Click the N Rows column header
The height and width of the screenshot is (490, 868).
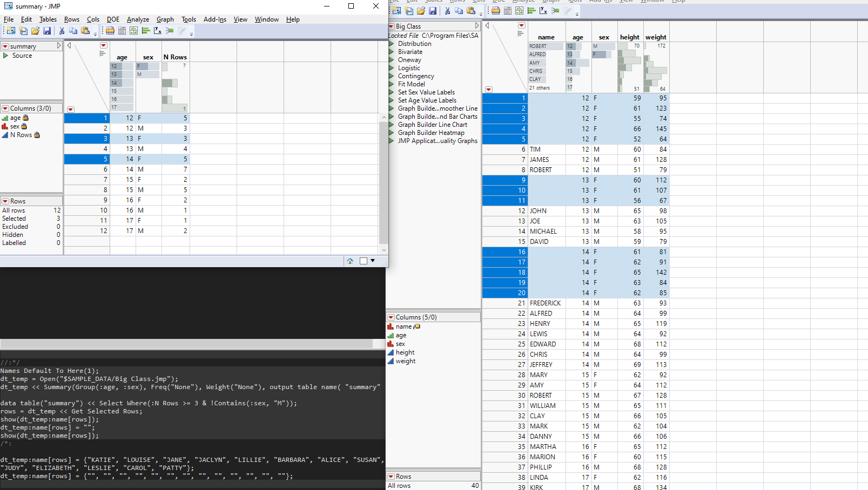point(175,57)
